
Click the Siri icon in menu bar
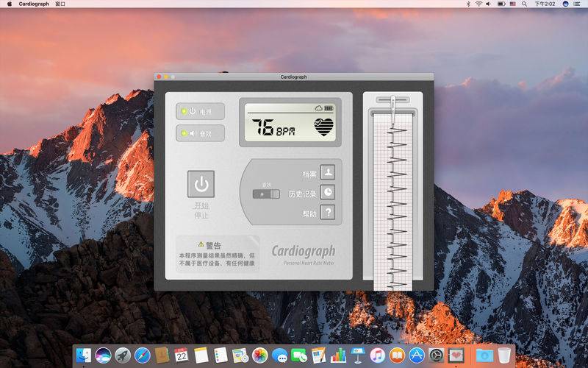(565, 4)
